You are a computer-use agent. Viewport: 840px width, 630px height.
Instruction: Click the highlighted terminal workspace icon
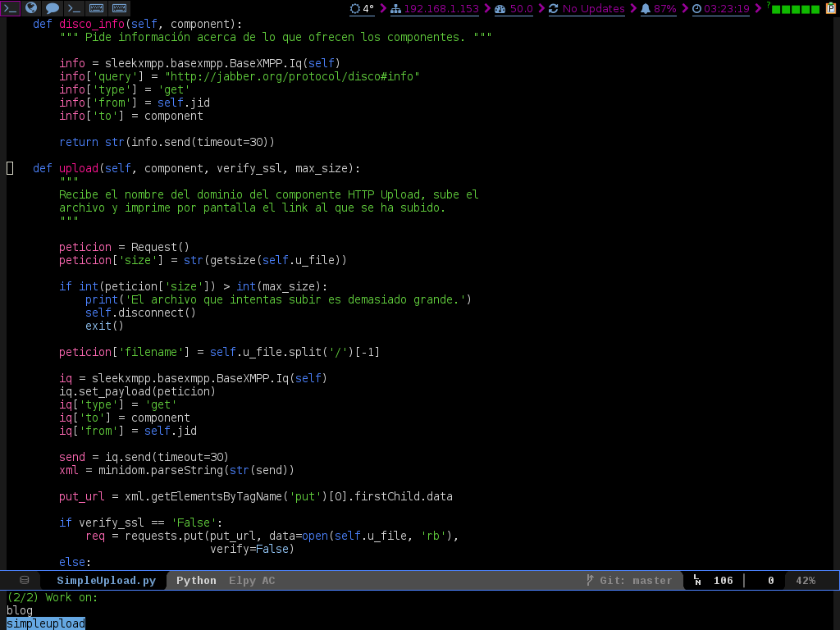click(10, 8)
